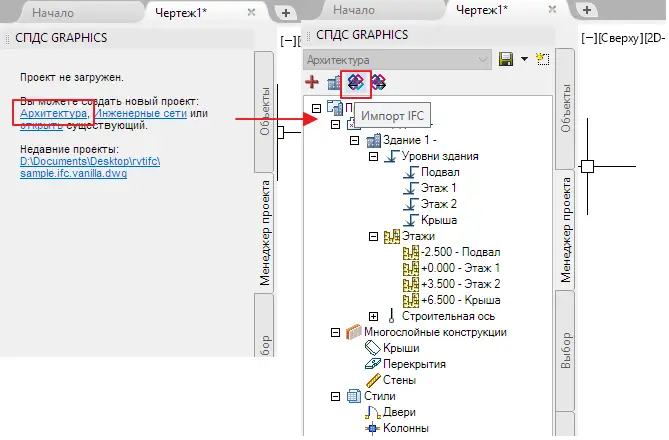The width and height of the screenshot is (669, 440).
Task: Select the Крыша level row
Action: coord(430,220)
